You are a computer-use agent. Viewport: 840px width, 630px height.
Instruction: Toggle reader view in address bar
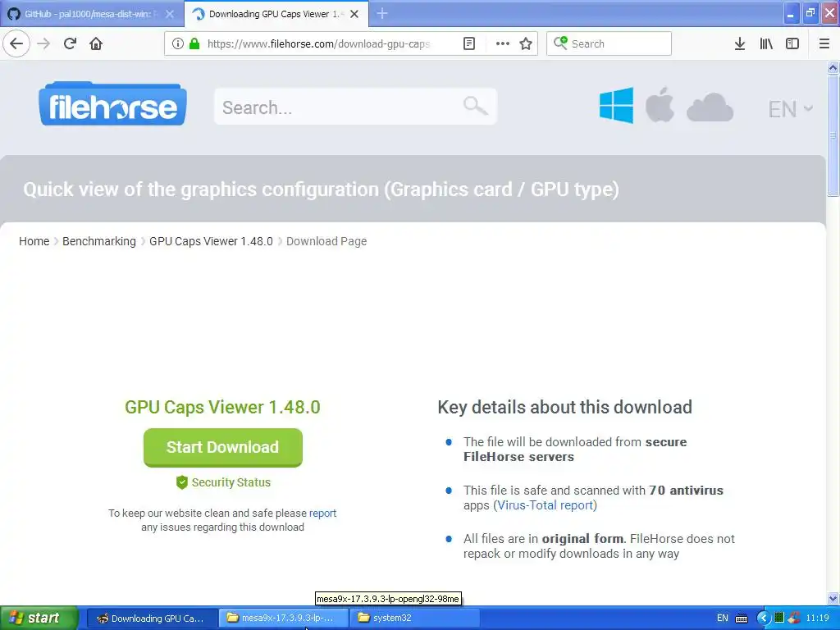pyautogui.click(x=468, y=43)
